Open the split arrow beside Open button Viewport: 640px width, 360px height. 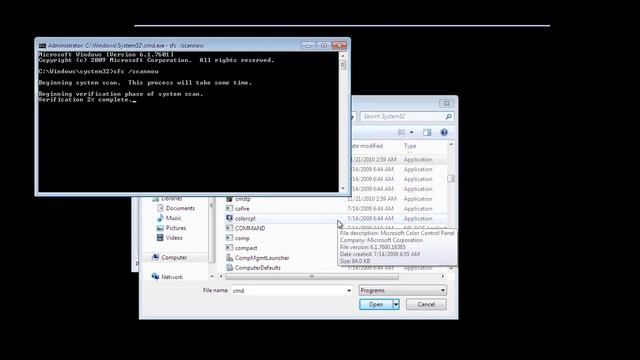[x=396, y=304]
